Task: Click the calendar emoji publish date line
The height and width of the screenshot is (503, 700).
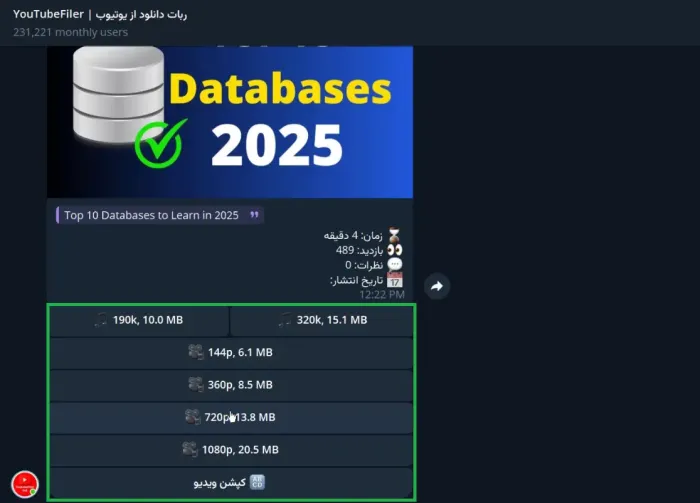Action: [x=366, y=280]
